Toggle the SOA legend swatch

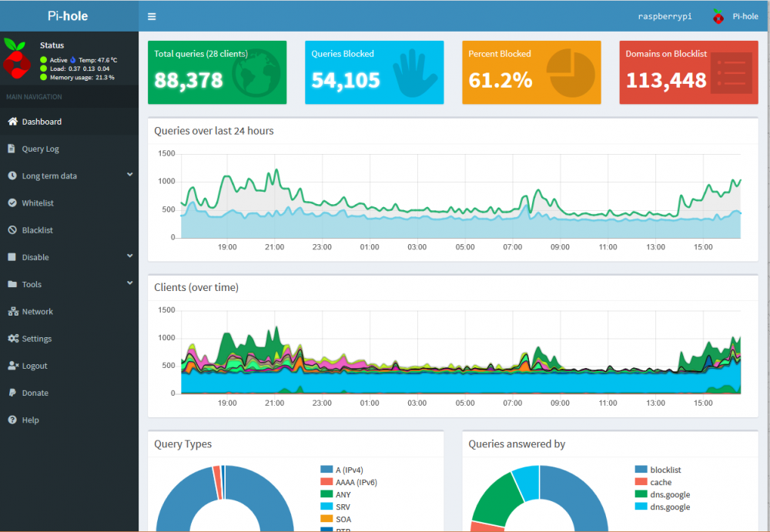[x=326, y=519]
